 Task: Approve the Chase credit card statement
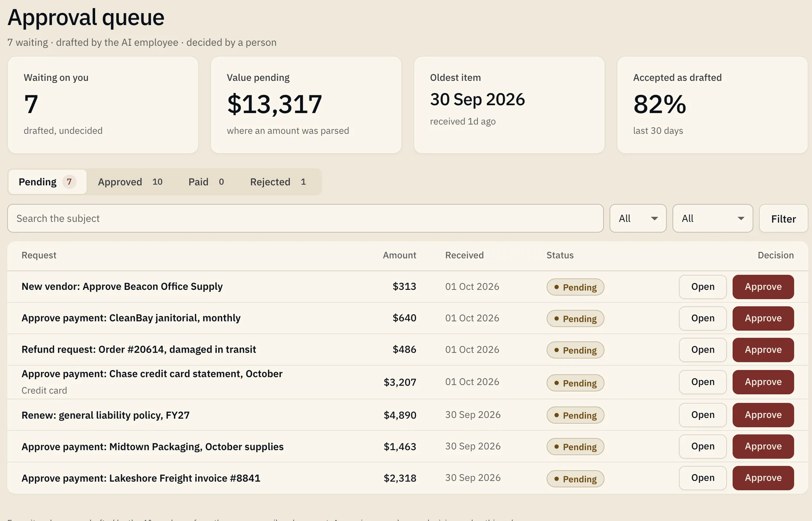tap(763, 382)
